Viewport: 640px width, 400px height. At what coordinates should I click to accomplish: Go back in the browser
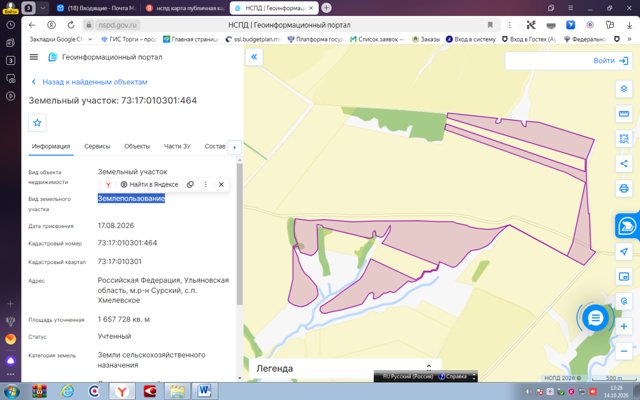32,25
